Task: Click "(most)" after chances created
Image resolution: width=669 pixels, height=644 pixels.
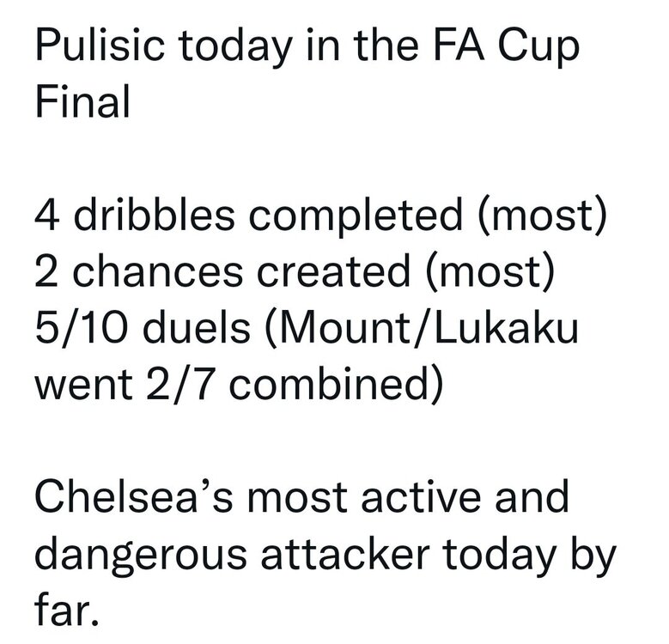Action: point(490,270)
